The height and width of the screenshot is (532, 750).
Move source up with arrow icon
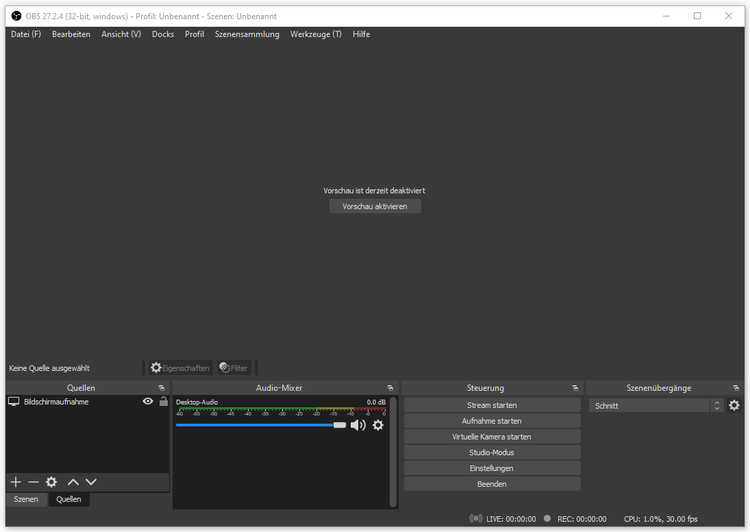click(x=73, y=482)
